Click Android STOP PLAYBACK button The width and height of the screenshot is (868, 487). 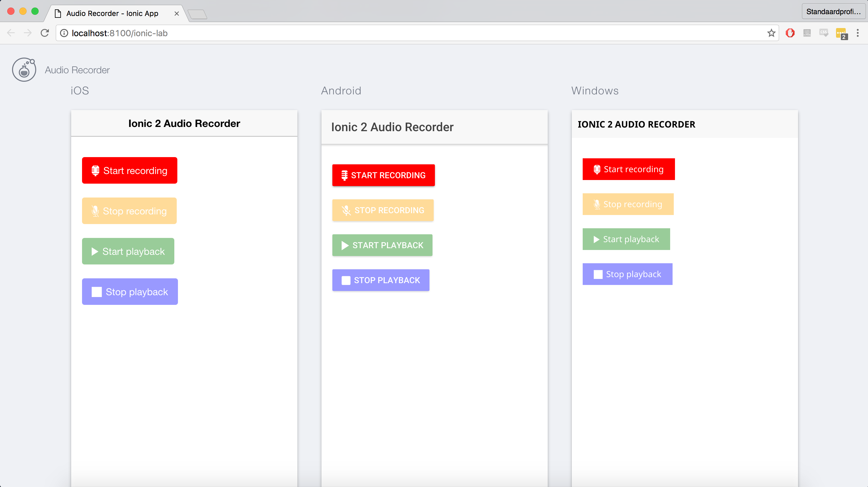pos(381,280)
